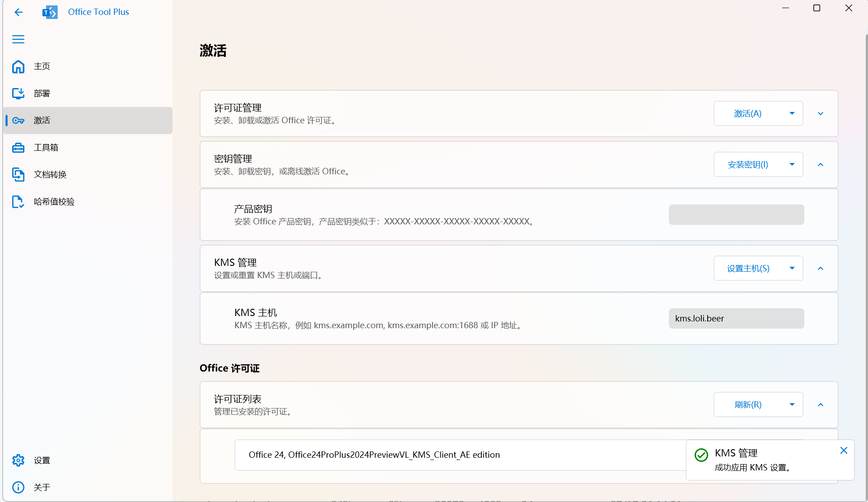Image resolution: width=868 pixels, height=502 pixels.
Task: Dismiss the KMS 管理 success notification
Action: (844, 450)
